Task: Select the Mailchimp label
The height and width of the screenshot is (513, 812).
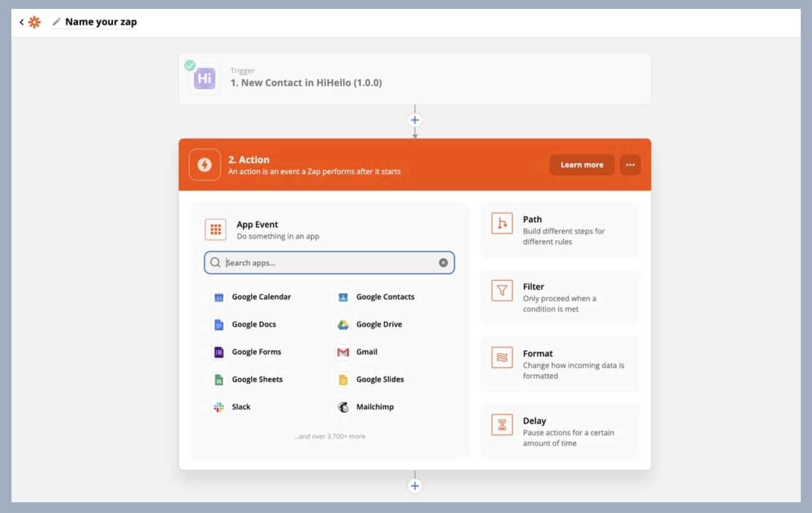Action: (x=375, y=407)
